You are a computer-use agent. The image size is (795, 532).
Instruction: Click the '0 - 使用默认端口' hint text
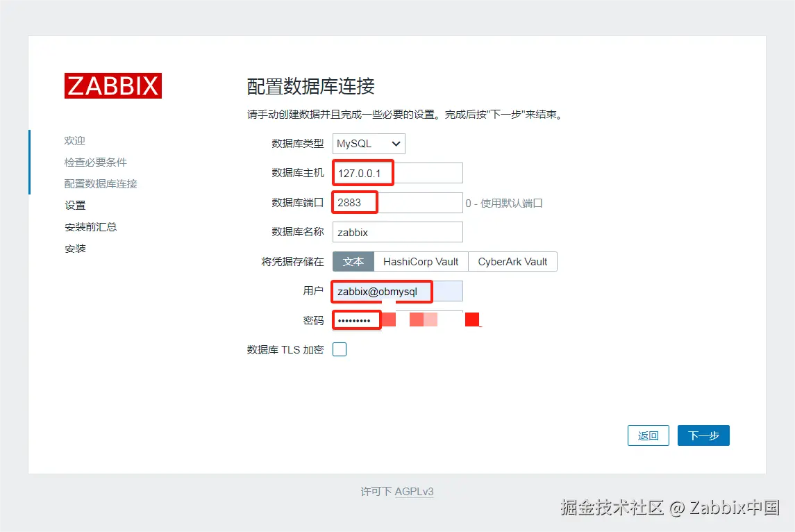[504, 203]
